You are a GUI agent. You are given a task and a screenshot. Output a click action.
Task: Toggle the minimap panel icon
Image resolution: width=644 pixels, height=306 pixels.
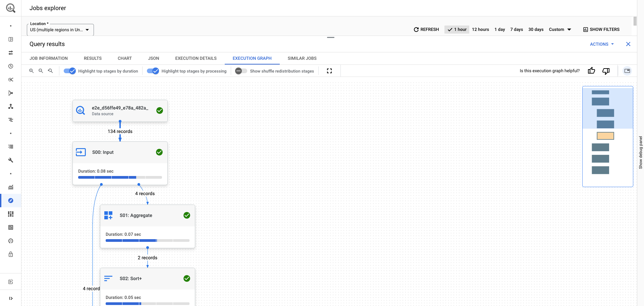[627, 71]
